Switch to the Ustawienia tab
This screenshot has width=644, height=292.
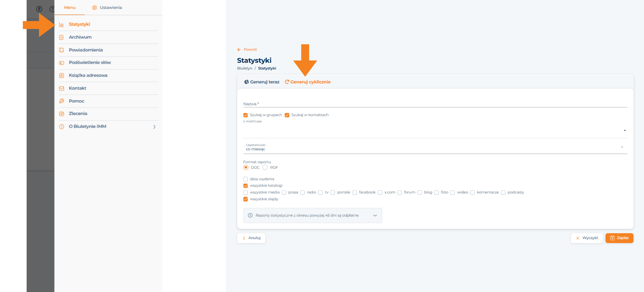[107, 8]
